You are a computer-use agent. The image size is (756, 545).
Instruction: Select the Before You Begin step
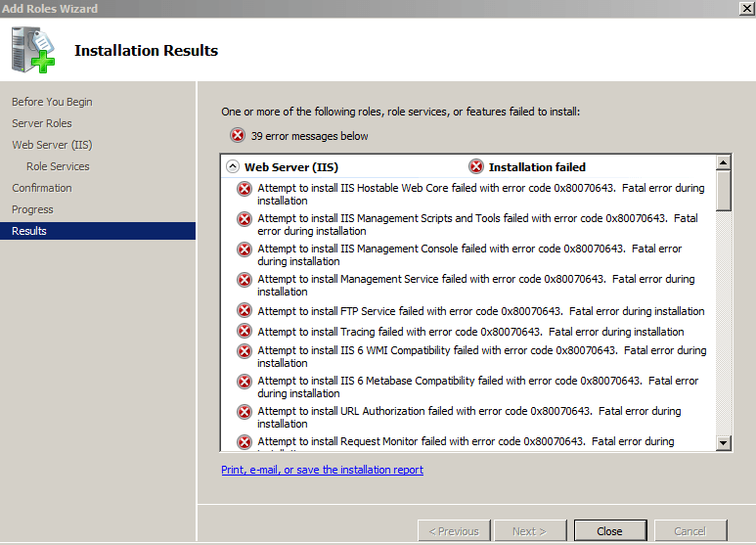(x=52, y=102)
